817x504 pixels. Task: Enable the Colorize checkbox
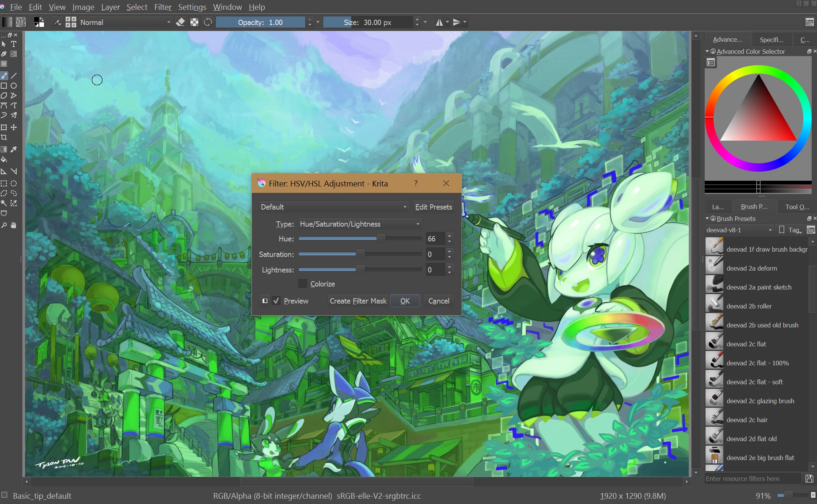[303, 284]
